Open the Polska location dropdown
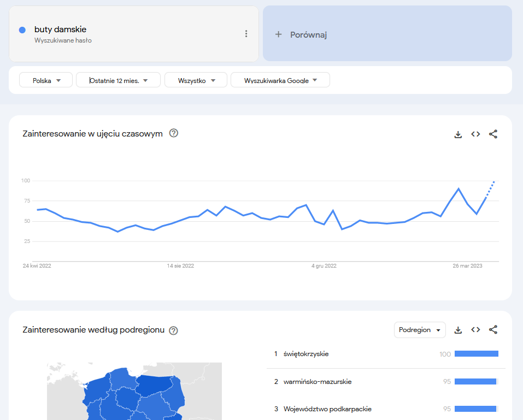This screenshot has height=420, width=523. [x=45, y=79]
